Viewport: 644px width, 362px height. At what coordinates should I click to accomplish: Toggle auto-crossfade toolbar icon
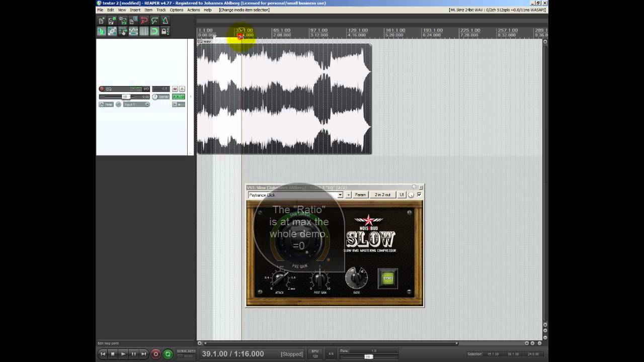(x=101, y=31)
